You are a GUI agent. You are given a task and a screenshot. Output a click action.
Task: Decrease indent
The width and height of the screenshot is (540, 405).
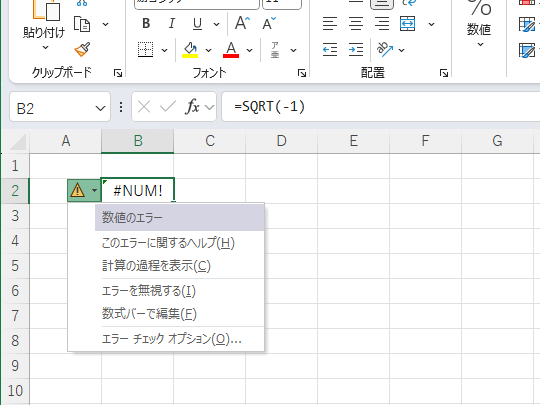(x=330, y=50)
